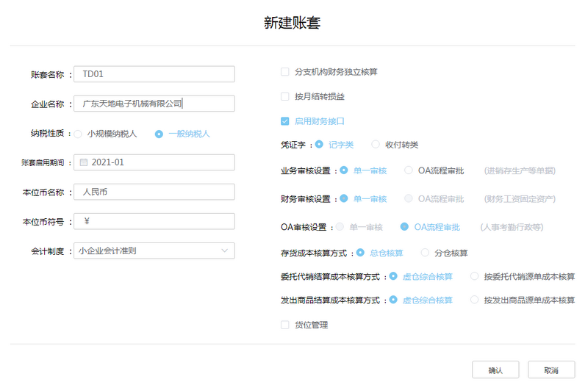Select 小规模纳税人 radio option
Screen dimensions: 588x382
click(x=78, y=134)
